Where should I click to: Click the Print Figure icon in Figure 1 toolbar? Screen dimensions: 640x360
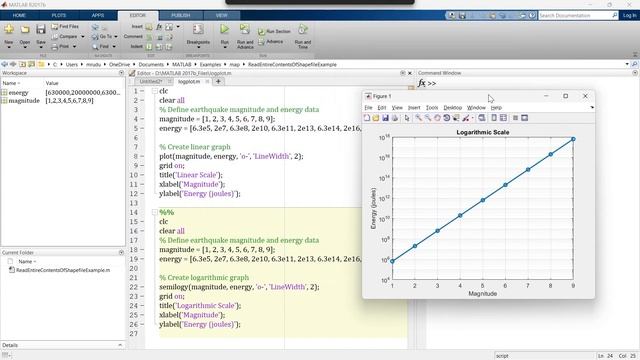point(394,118)
